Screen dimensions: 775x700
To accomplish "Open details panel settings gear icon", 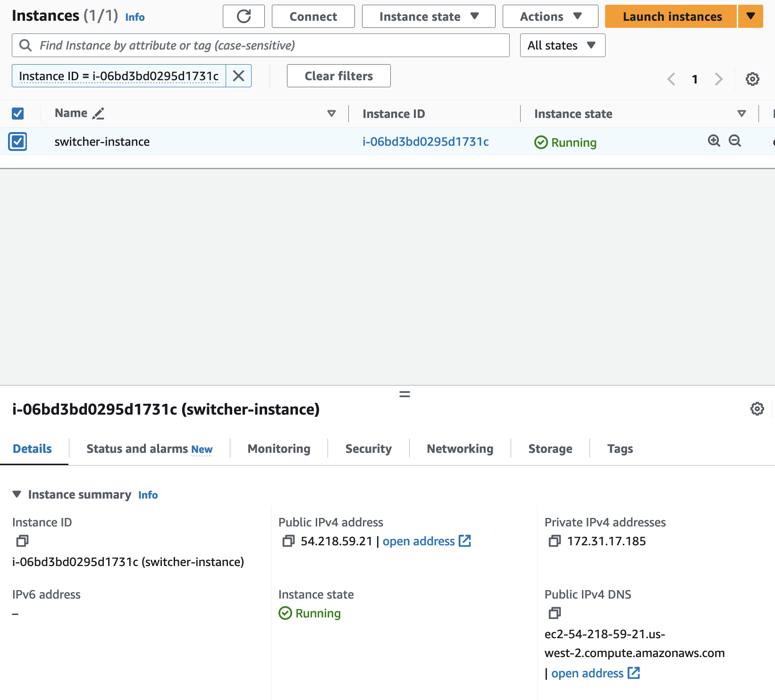I will click(x=757, y=409).
